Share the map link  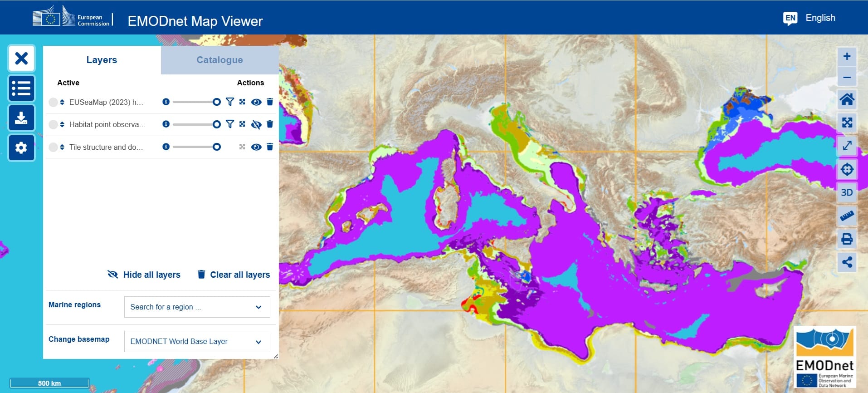847,262
